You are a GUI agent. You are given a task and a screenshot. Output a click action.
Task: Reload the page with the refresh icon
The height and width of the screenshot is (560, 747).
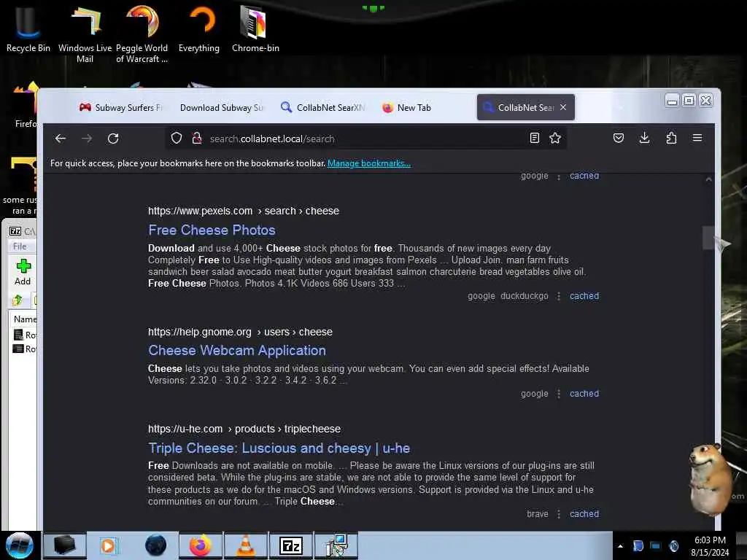(x=113, y=139)
